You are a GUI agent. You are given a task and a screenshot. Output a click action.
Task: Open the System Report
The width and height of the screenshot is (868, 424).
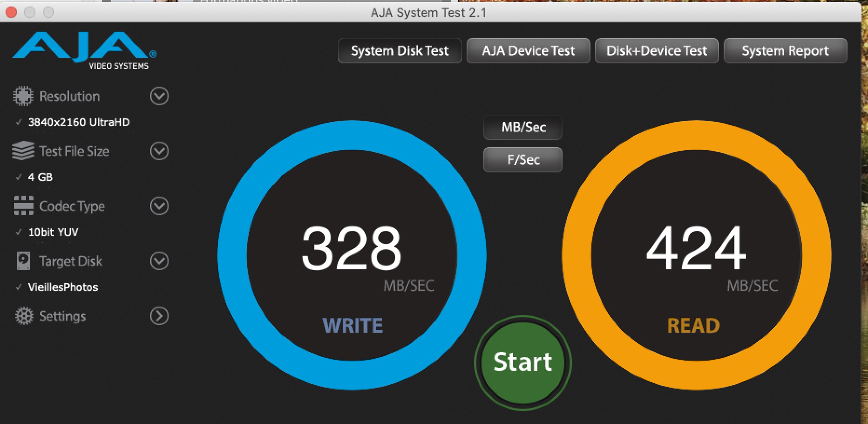click(x=786, y=51)
